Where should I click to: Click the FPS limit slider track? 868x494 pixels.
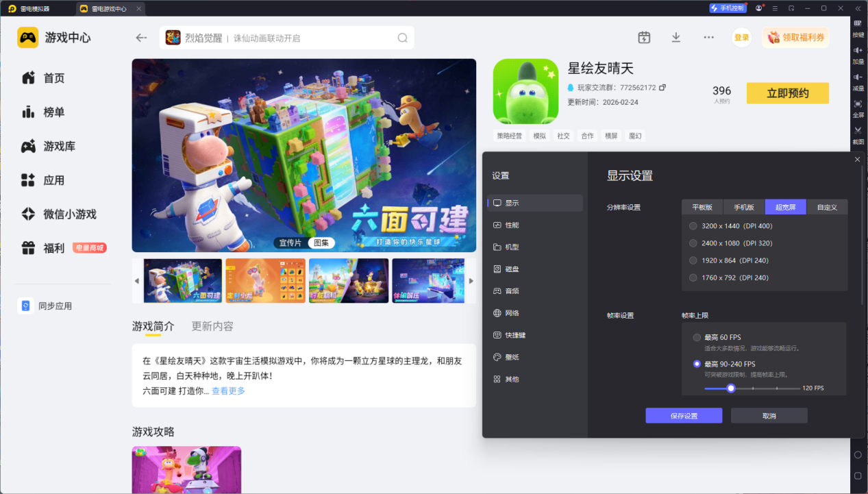pyautogui.click(x=752, y=388)
